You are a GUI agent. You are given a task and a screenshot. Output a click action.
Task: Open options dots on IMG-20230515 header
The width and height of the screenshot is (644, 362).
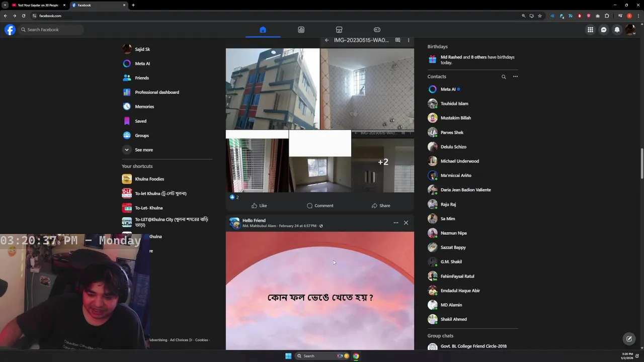pos(408,40)
